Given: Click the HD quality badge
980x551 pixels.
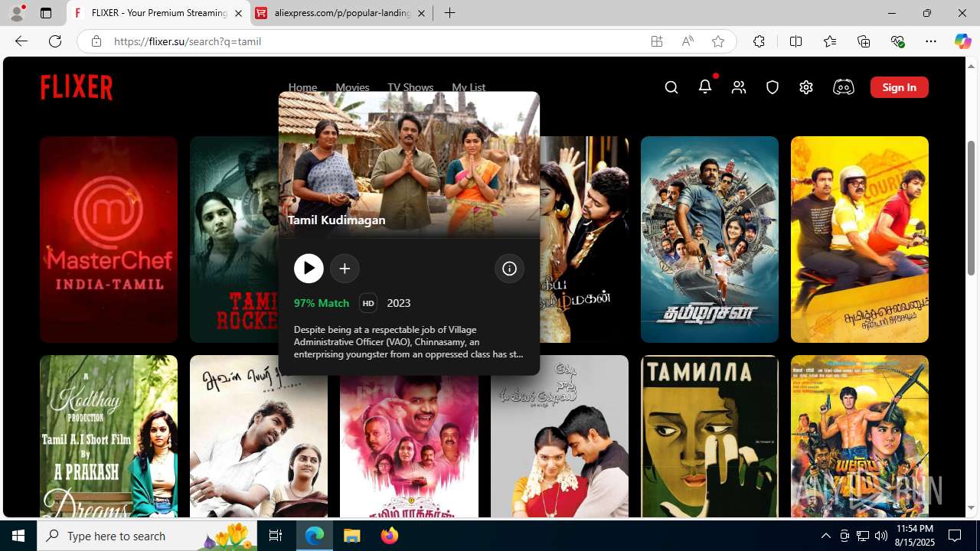Looking at the screenshot, I should 368,303.
